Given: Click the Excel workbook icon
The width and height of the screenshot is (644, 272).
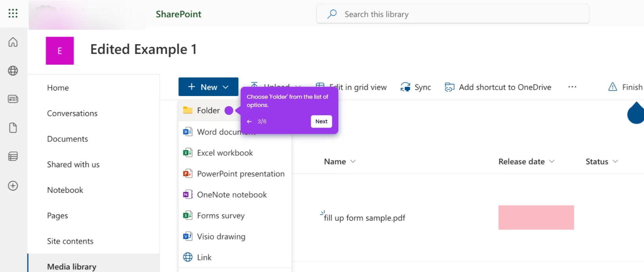Looking at the screenshot, I should [188, 153].
